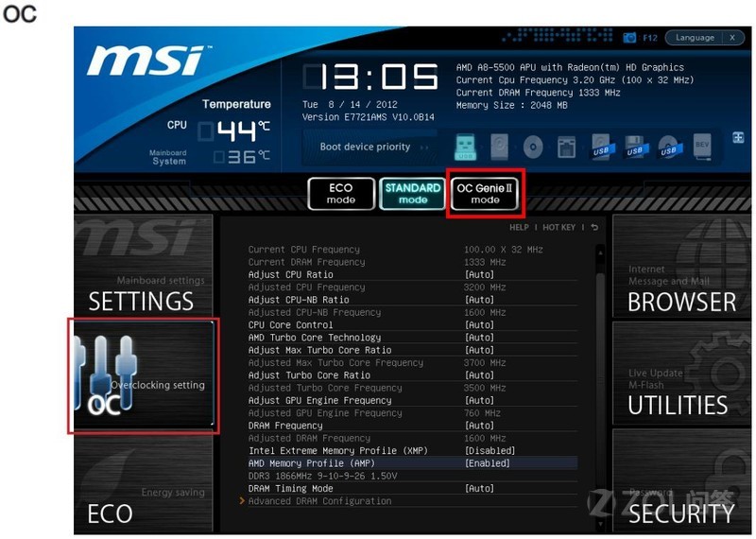Expand the boot device list icon
This screenshot has height=539, width=756.
point(738,137)
